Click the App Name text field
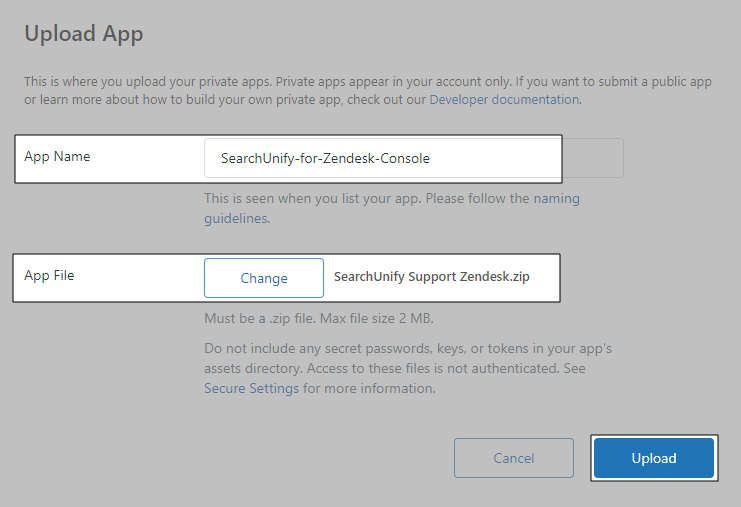741x507 pixels. point(380,158)
